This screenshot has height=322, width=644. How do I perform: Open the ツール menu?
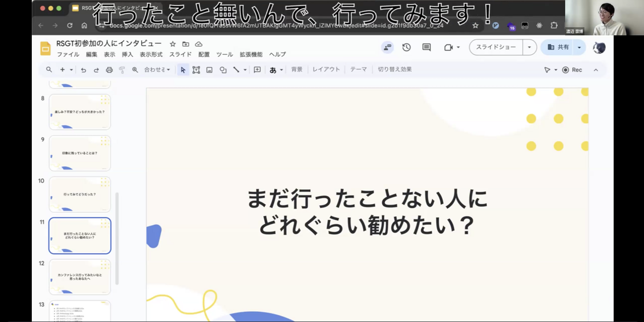(225, 55)
